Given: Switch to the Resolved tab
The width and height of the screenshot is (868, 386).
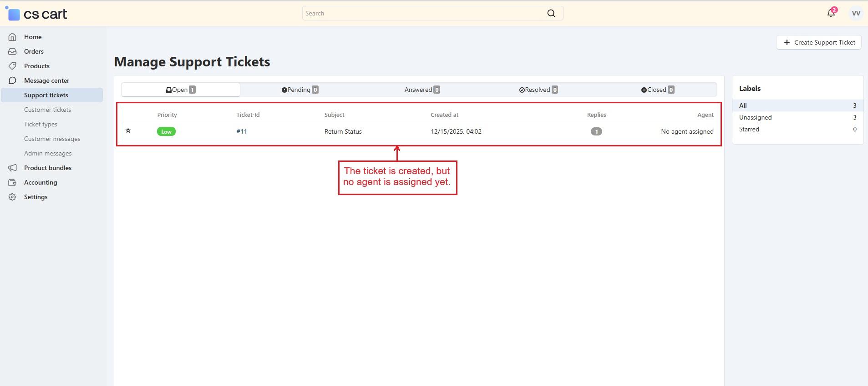Looking at the screenshot, I should pyautogui.click(x=538, y=90).
